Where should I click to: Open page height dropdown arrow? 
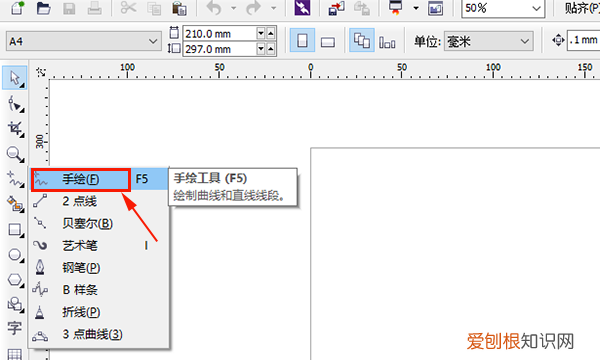click(x=261, y=49)
